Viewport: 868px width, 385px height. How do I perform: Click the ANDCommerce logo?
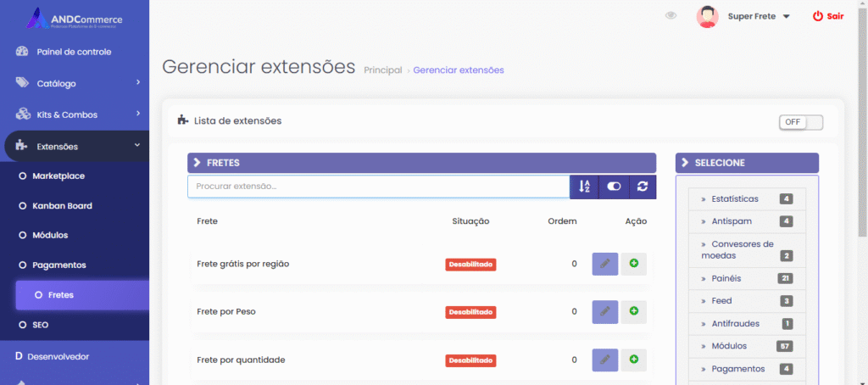click(75, 20)
